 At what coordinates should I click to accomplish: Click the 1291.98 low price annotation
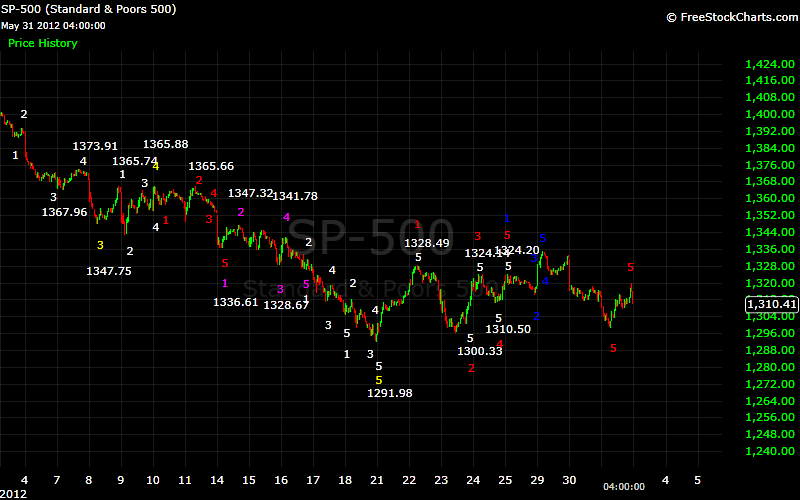[390, 393]
